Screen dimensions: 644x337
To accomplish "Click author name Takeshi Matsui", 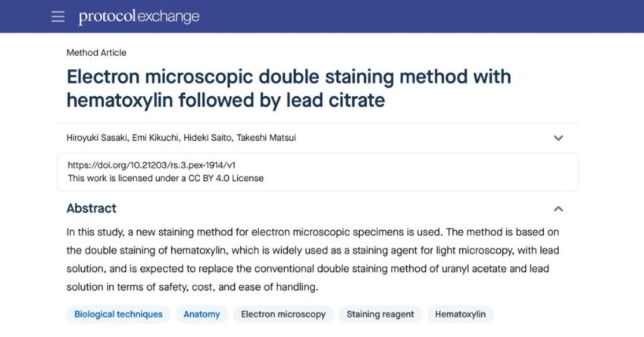I will click(266, 138).
